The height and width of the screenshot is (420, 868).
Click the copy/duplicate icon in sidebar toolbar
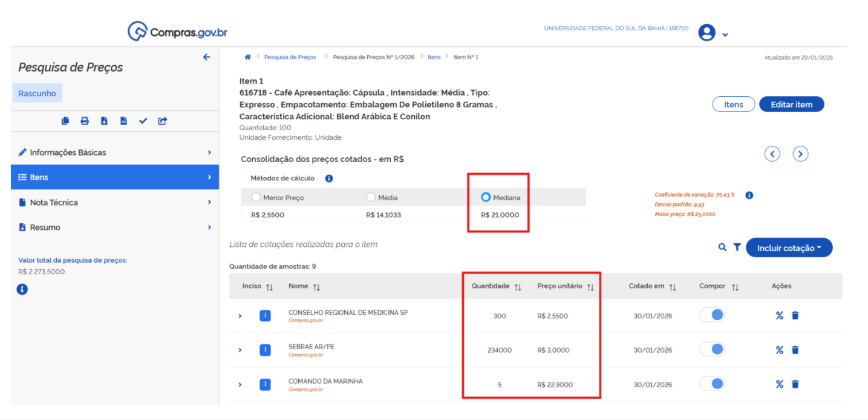[x=65, y=121]
